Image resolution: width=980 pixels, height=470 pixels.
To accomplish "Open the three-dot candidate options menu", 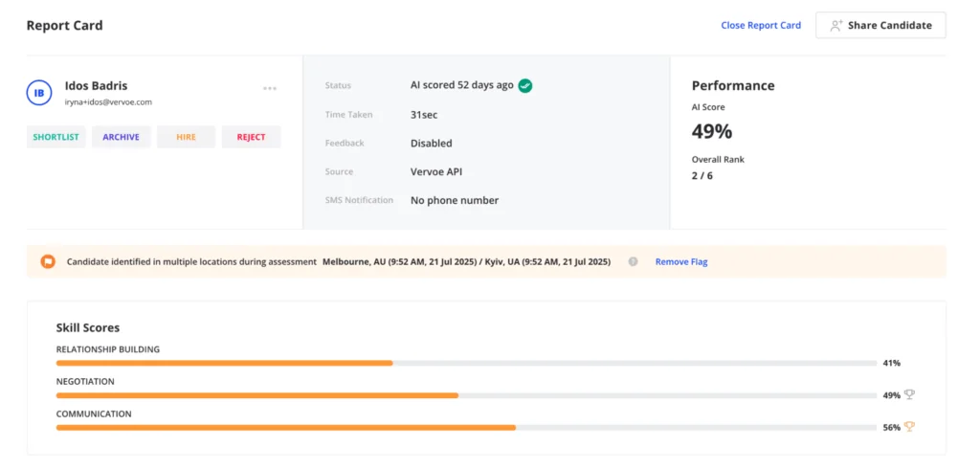I will 270,89.
